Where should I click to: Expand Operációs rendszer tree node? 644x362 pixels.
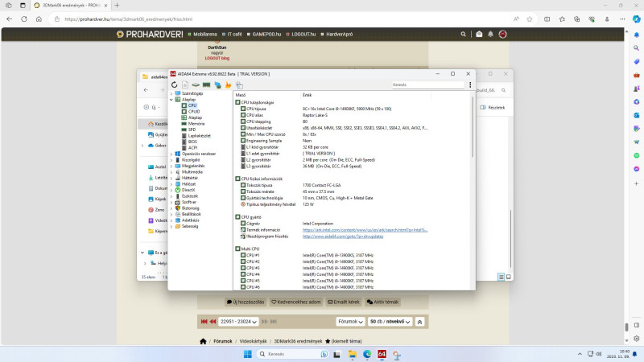(171, 154)
